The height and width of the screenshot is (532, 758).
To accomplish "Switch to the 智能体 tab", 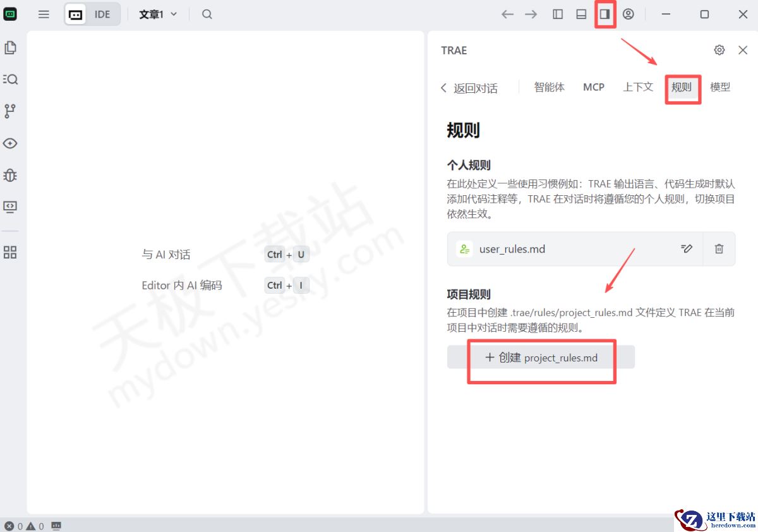I will pos(549,87).
